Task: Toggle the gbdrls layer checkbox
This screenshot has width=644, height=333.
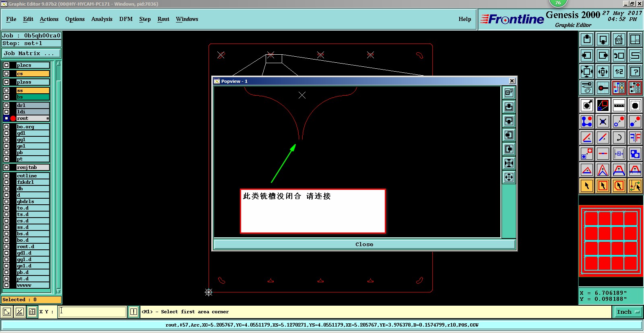Action: 6,201
